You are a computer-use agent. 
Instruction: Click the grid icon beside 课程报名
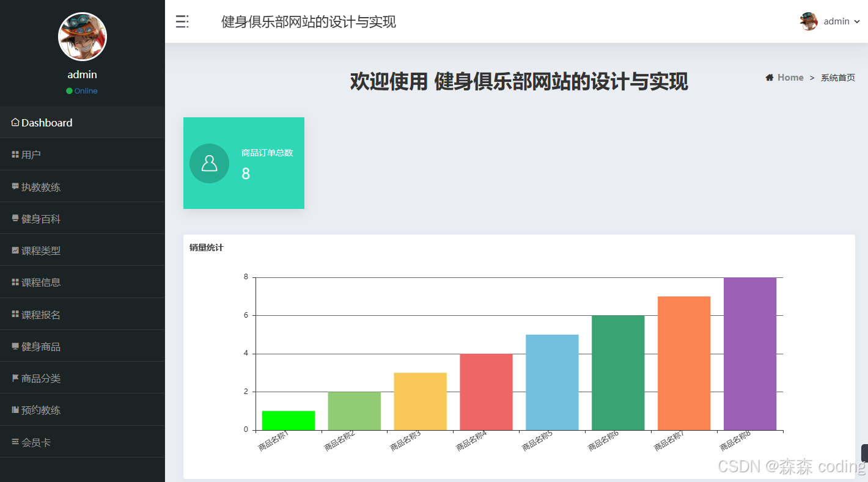tap(15, 314)
